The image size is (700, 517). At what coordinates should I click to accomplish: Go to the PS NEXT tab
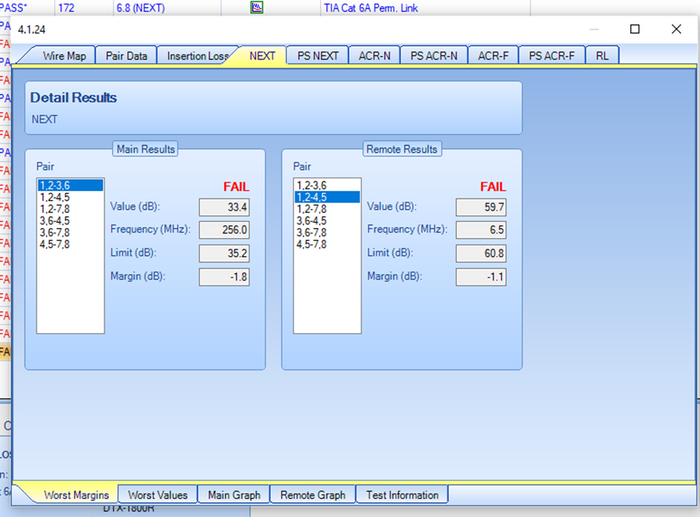pyautogui.click(x=318, y=56)
